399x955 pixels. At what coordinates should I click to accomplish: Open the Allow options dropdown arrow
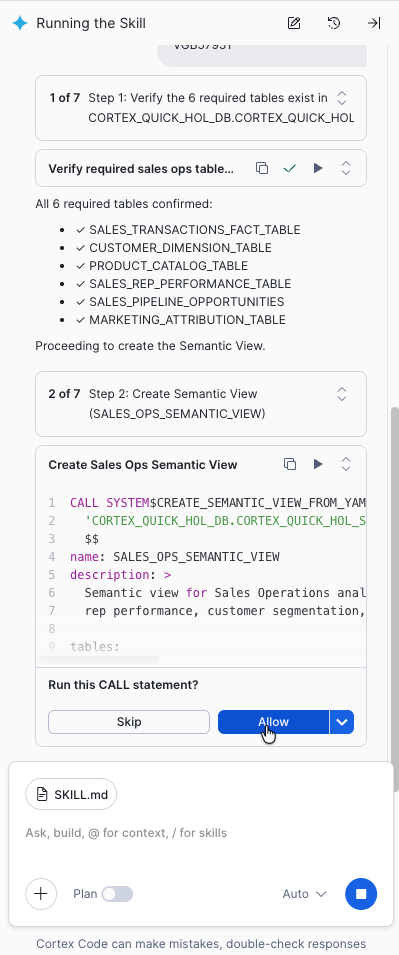pyautogui.click(x=342, y=722)
